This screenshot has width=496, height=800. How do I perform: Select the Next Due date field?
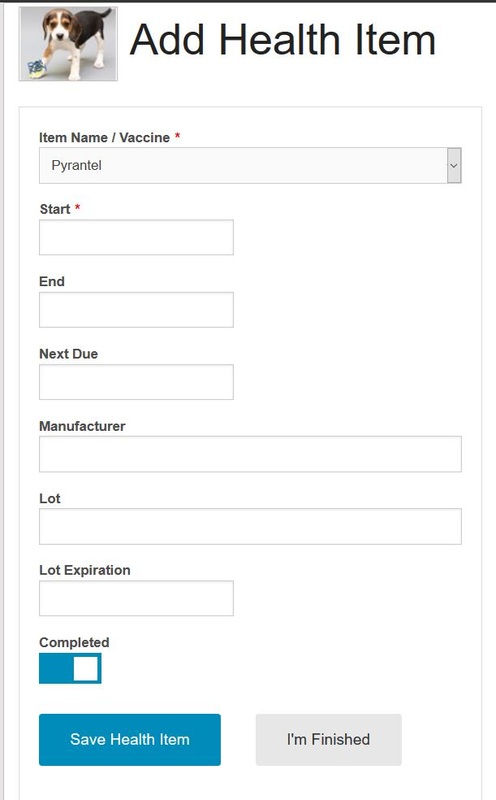point(136,382)
